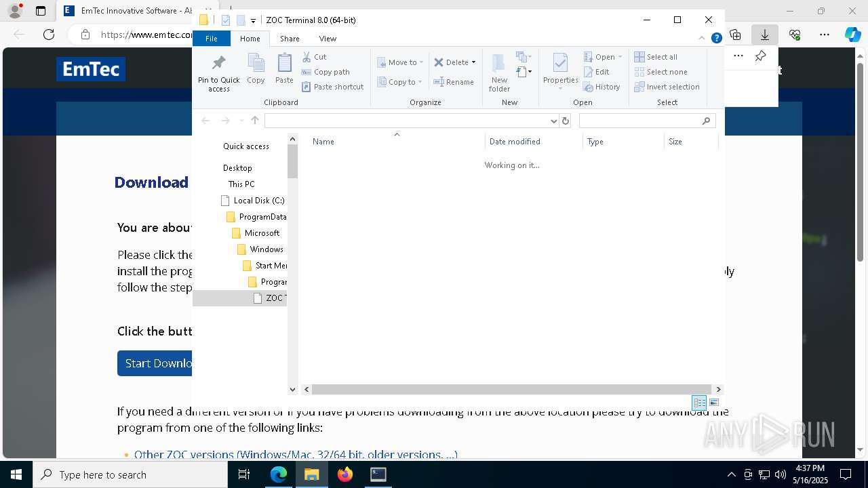Switch to the Home ribbon tab
The width and height of the screenshot is (868, 488).
pos(250,39)
